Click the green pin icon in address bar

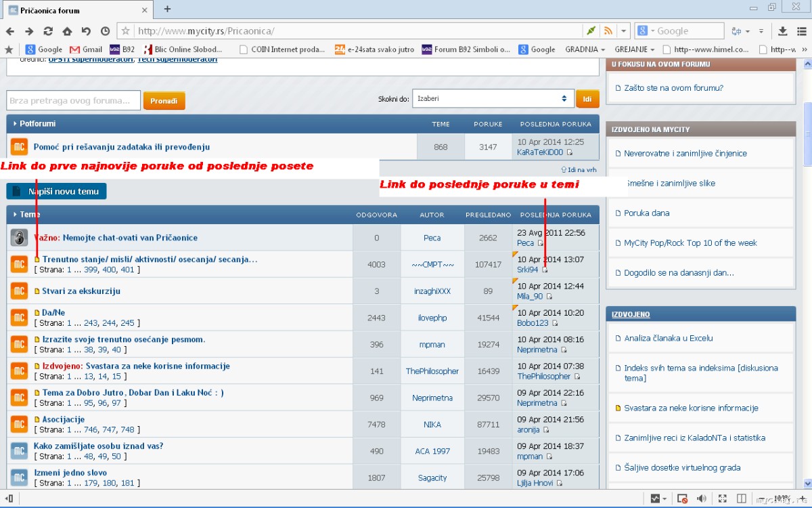pyautogui.click(x=591, y=31)
